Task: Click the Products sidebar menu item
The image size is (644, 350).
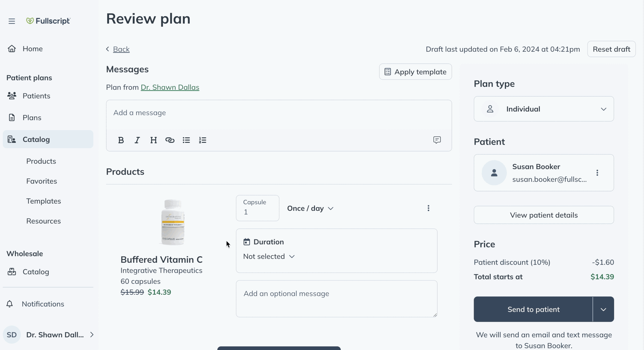Action: (x=41, y=161)
